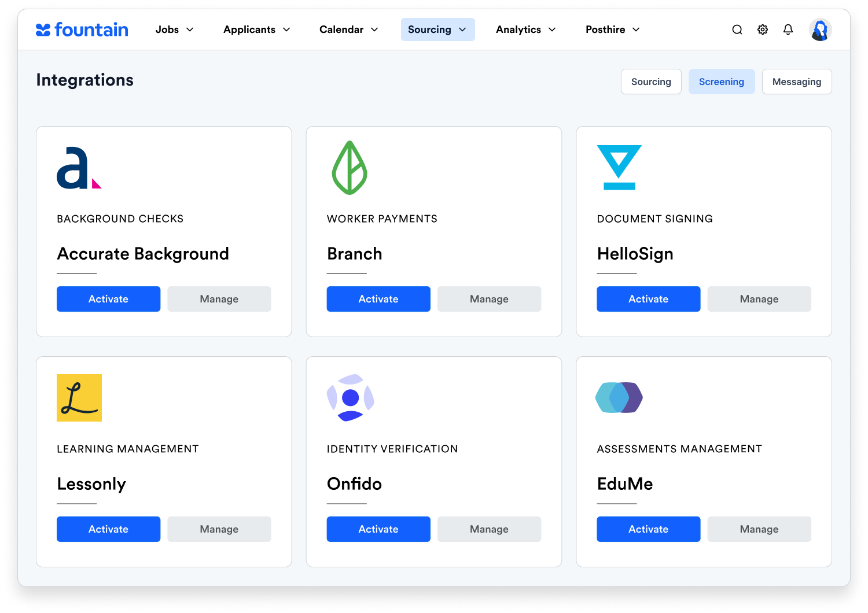
Task: Expand the Applicants dropdown menu
Action: (x=256, y=29)
